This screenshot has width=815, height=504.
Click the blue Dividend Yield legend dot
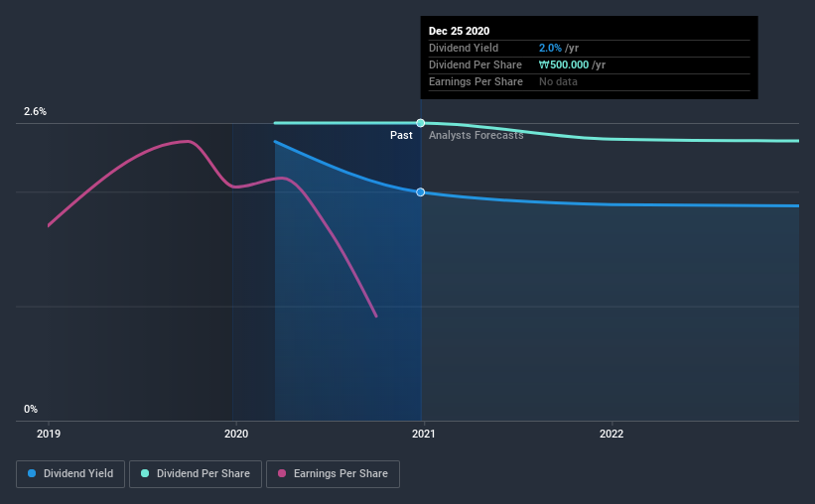[32, 473]
